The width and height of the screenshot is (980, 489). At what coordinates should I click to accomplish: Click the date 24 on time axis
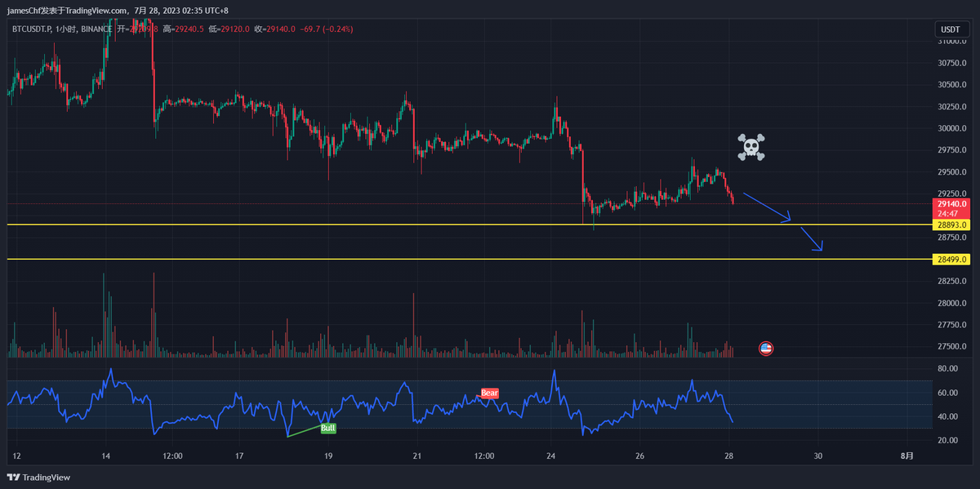pyautogui.click(x=551, y=456)
